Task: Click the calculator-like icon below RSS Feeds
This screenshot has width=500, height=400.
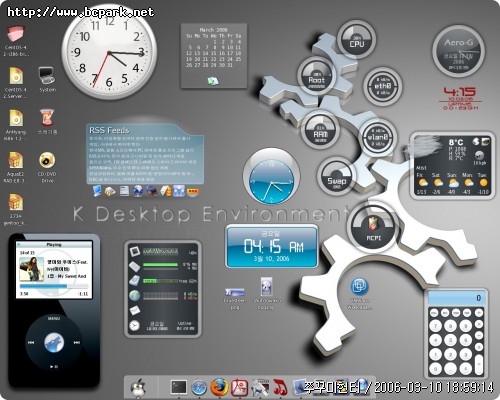Action: click(x=124, y=191)
